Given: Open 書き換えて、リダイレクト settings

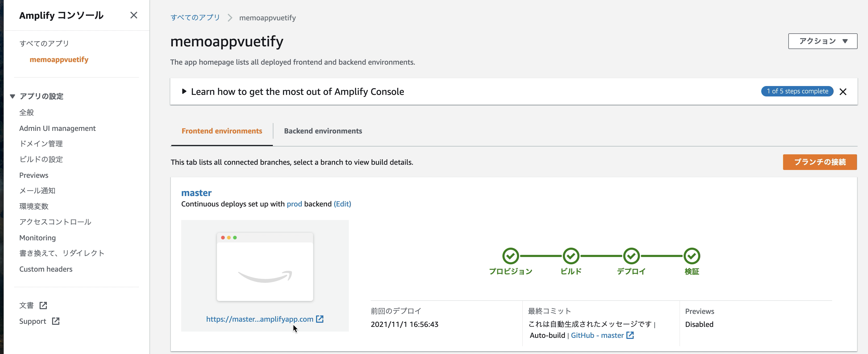Looking at the screenshot, I should point(62,253).
